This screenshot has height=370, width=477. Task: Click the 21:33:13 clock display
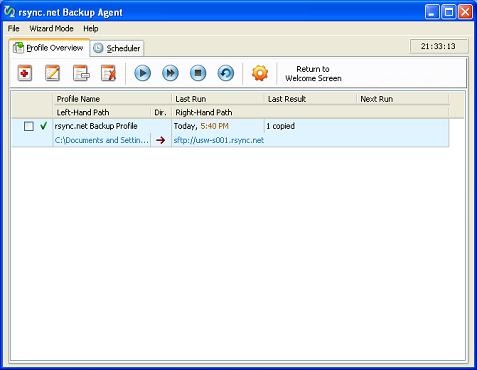coord(439,46)
